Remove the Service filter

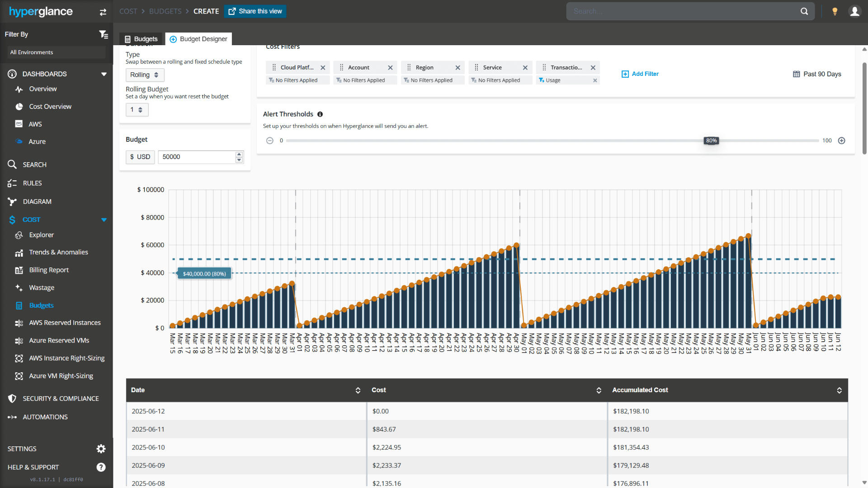525,68
